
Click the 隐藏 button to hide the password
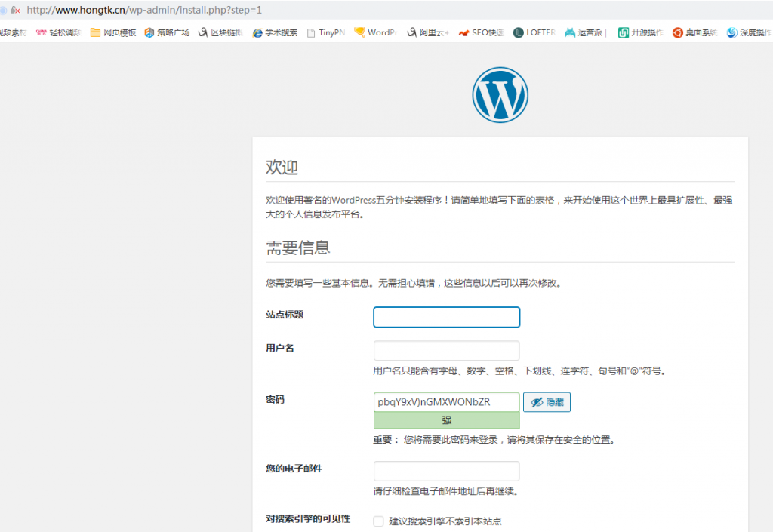(547, 402)
